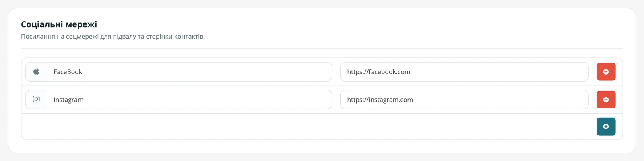Click the white minus glyph on FaceBook's delete button
The width and height of the screenshot is (644, 161).
click(x=606, y=72)
